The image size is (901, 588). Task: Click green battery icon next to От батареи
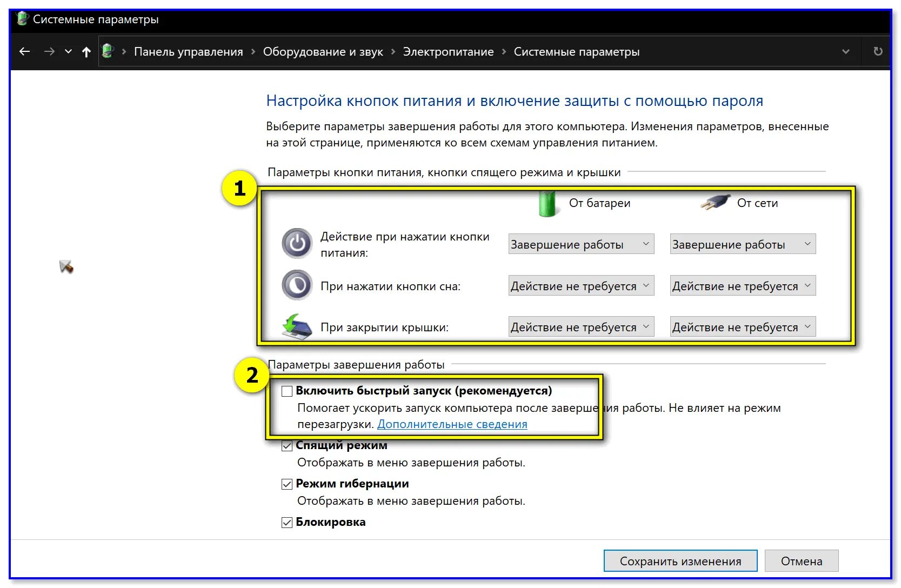(547, 204)
